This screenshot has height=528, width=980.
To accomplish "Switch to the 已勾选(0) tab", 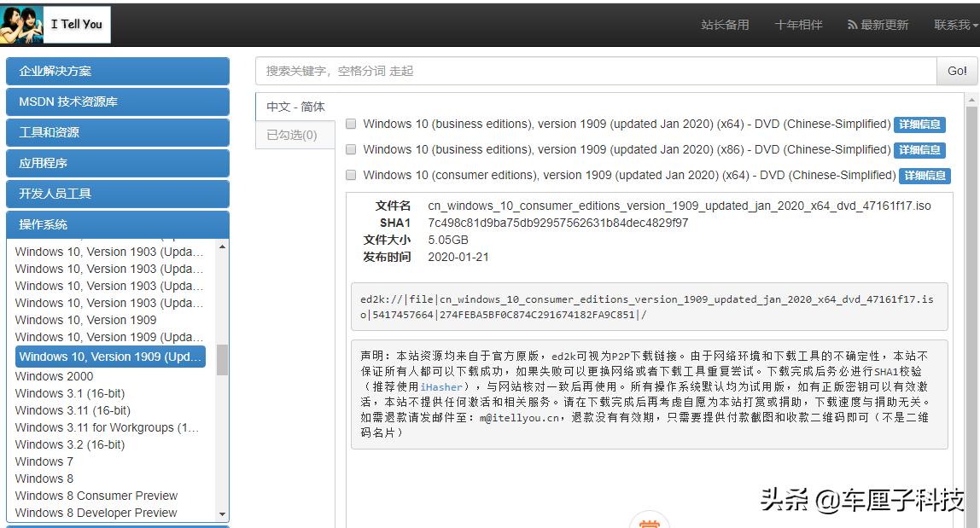I will tap(293, 136).
